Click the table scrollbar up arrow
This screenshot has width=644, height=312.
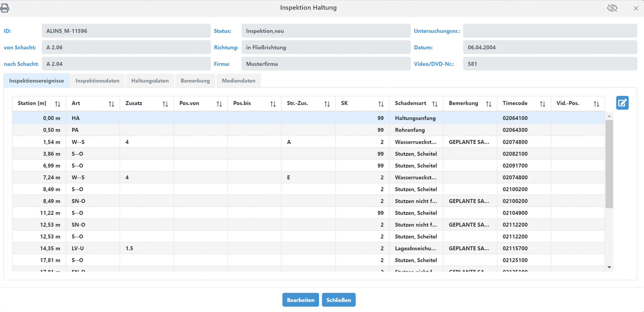coord(609,116)
